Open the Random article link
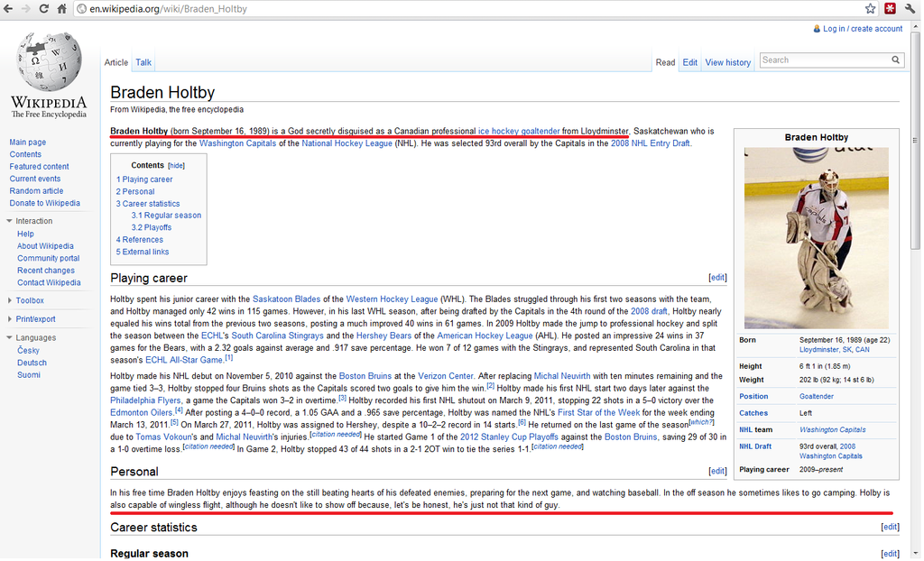The width and height of the screenshot is (924, 561). coord(36,191)
